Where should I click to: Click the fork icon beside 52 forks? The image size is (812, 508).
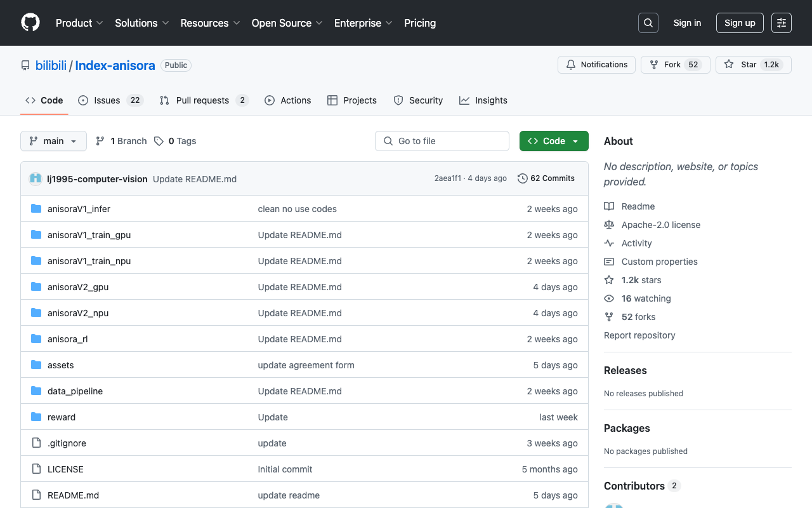tap(609, 317)
